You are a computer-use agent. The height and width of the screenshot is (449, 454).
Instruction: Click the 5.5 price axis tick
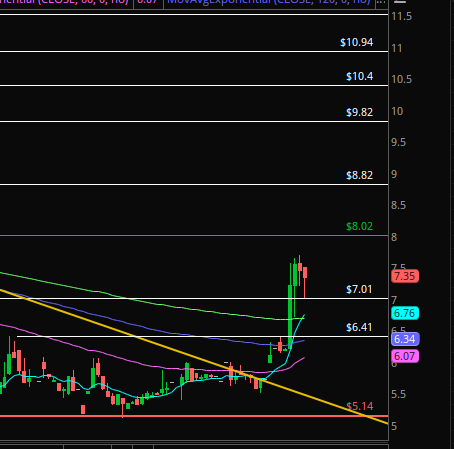(x=399, y=395)
